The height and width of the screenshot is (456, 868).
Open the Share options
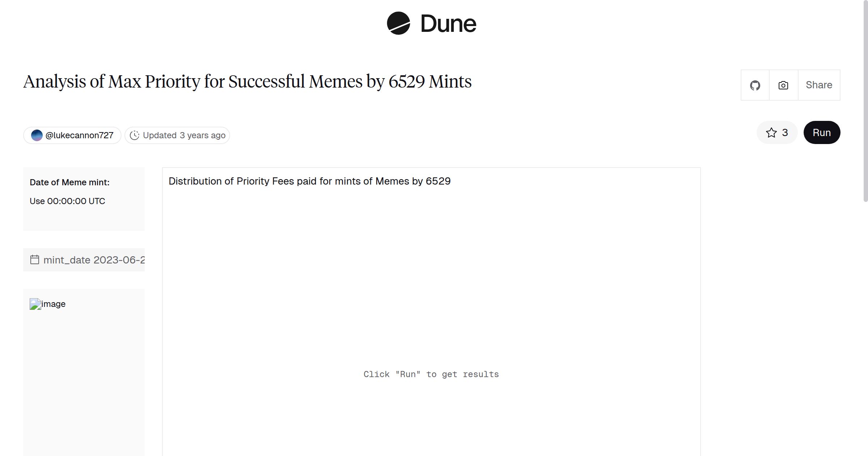point(819,85)
